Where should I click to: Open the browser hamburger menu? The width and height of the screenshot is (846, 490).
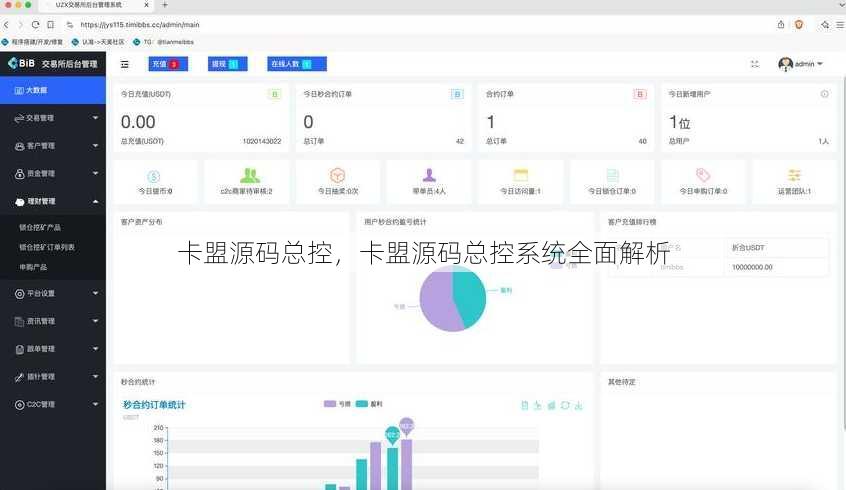point(840,25)
